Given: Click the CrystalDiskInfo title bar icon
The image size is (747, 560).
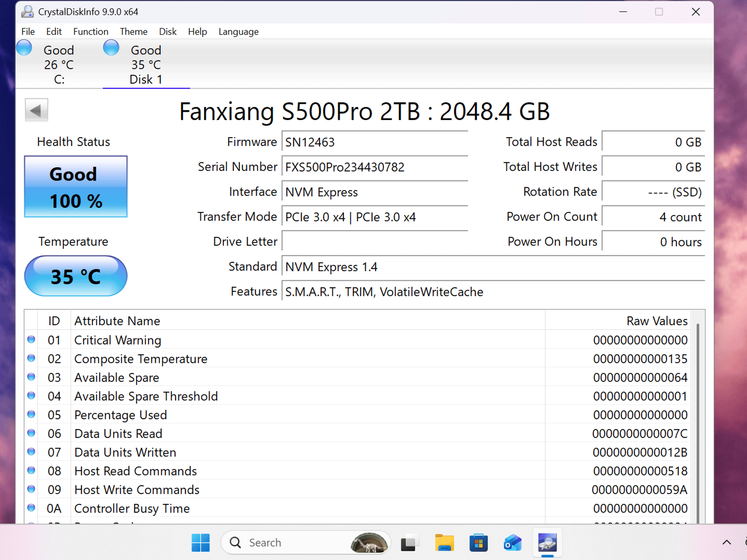Looking at the screenshot, I should 27,12.
